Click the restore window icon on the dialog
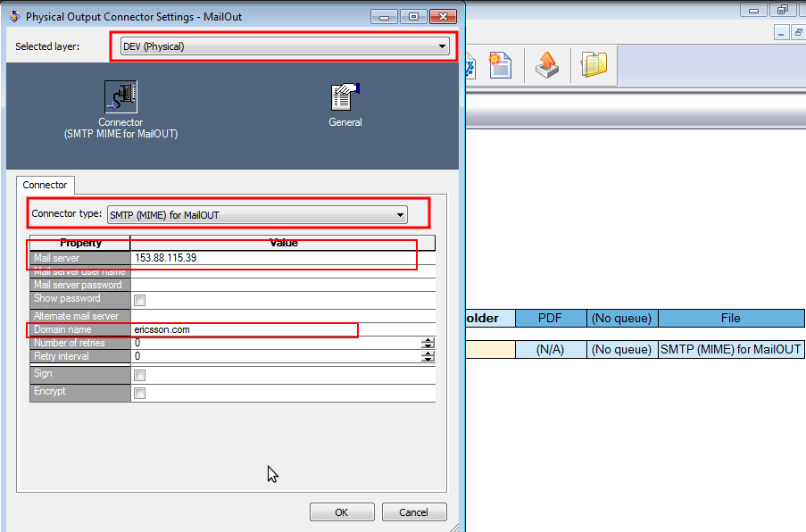Viewport: 806px width, 532px height. point(412,15)
